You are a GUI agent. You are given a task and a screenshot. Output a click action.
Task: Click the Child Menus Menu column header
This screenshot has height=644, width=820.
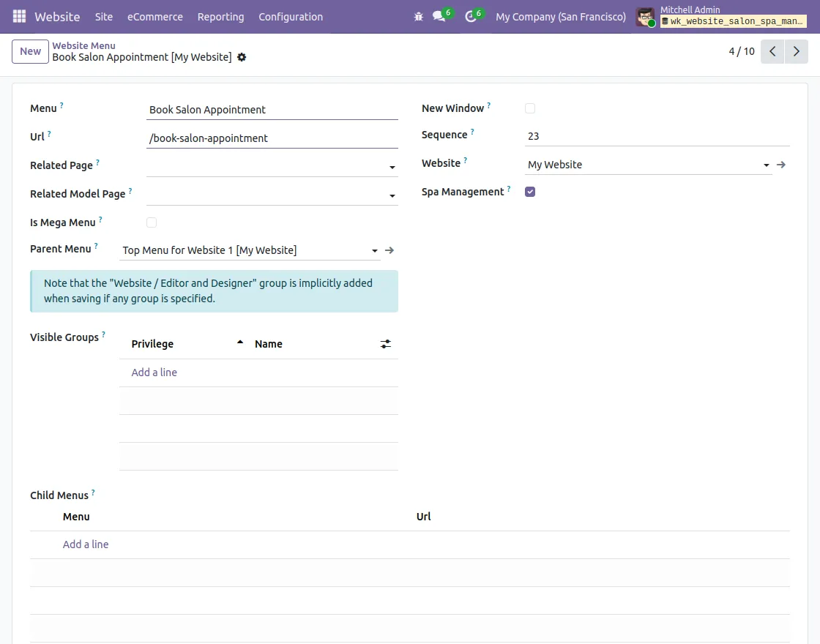76,517
